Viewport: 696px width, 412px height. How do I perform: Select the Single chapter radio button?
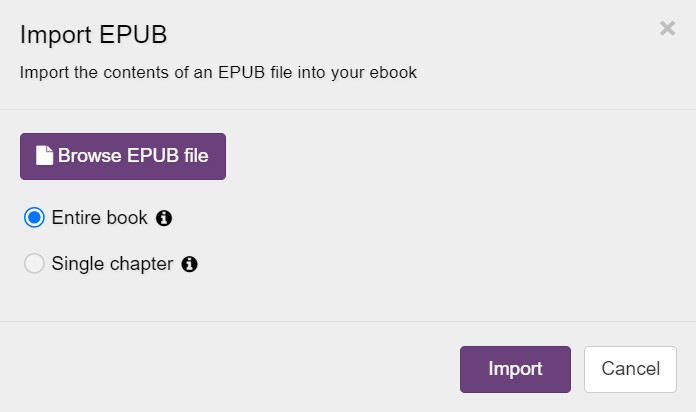(34, 265)
